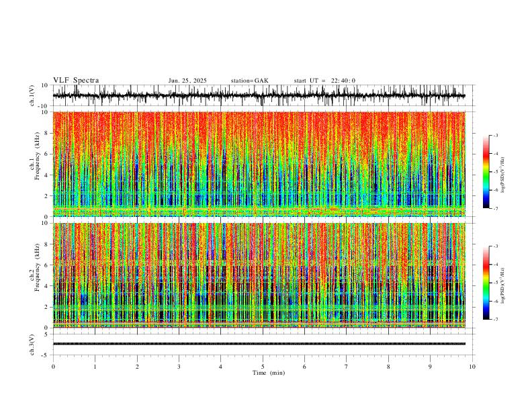
Task: Click the "VLF Spectra" plot title
Action: [76, 81]
